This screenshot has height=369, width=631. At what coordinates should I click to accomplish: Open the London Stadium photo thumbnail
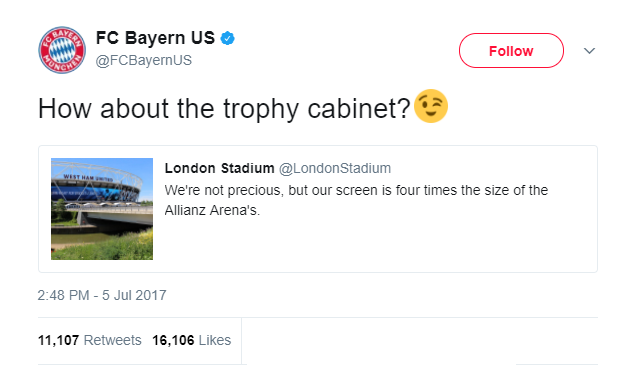(x=102, y=209)
